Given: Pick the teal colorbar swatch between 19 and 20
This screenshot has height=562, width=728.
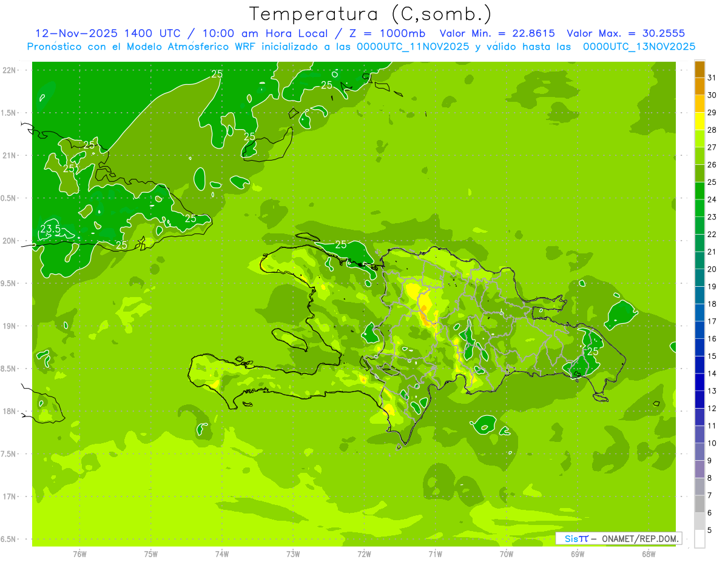Looking at the screenshot, I should [x=699, y=278].
